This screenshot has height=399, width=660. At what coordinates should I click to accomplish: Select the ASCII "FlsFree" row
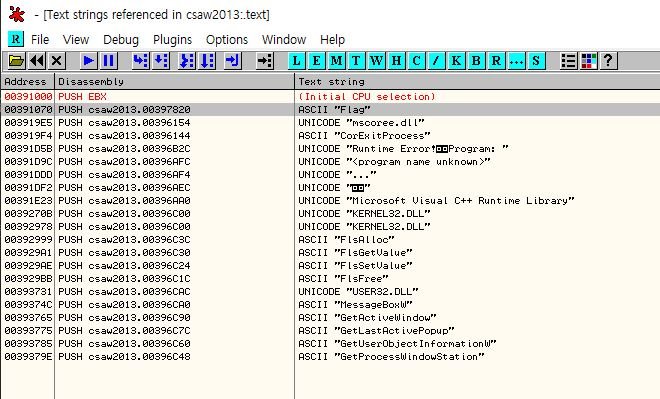[x=330, y=279]
